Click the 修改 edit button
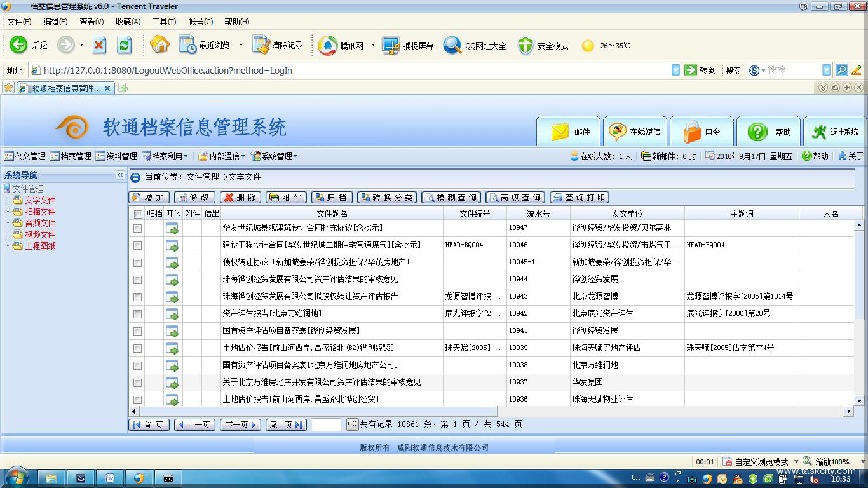Screen dimensions: 868x488 pyautogui.click(x=195, y=198)
